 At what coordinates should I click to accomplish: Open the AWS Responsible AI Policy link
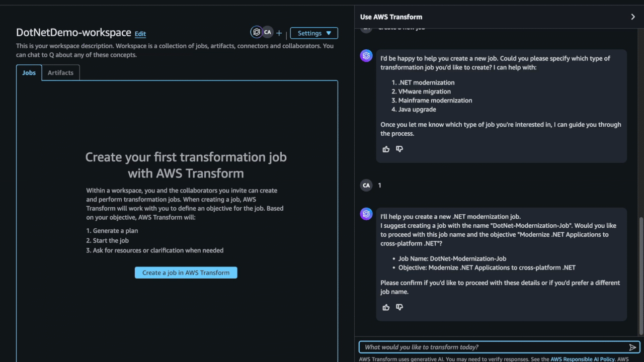(x=582, y=359)
